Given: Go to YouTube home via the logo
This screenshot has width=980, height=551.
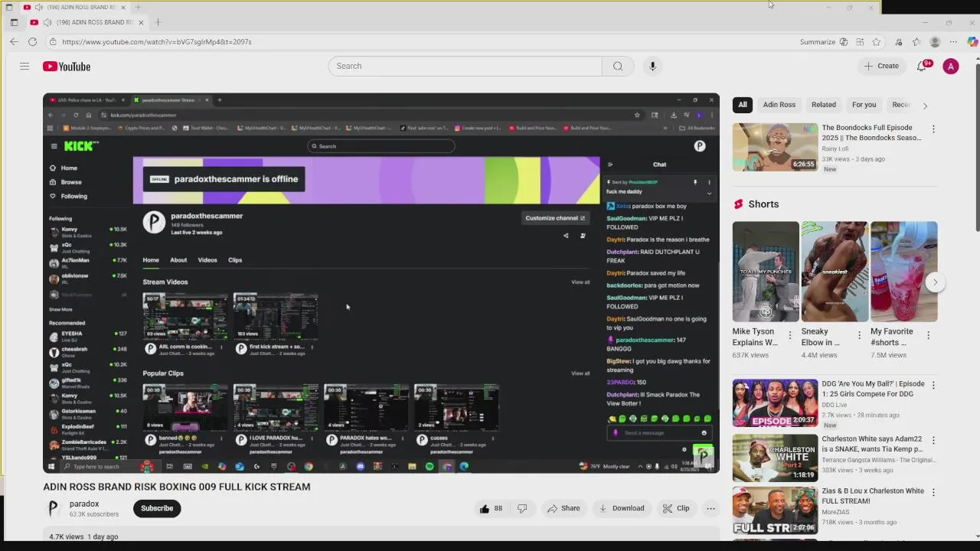Looking at the screenshot, I should tap(67, 67).
